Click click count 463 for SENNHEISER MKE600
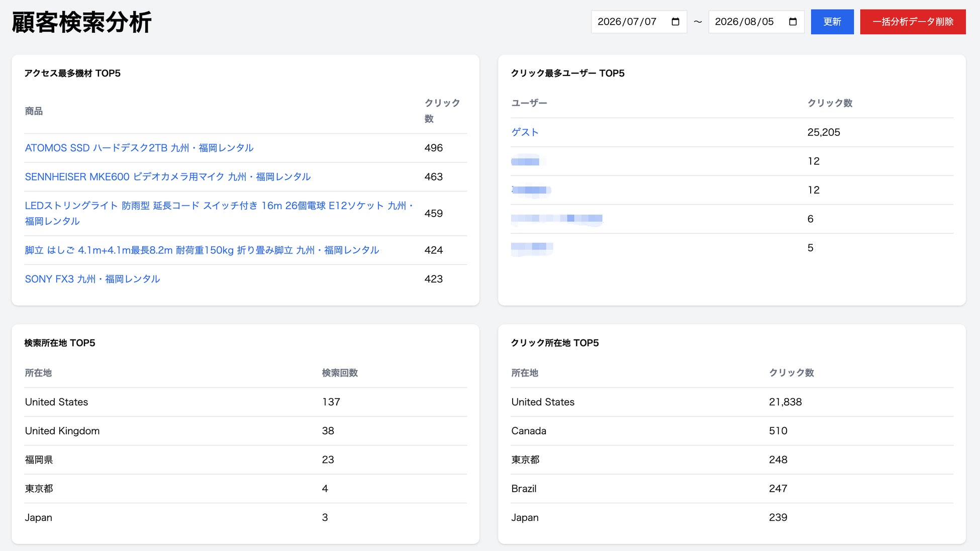This screenshot has height=551, width=980. [x=433, y=176]
